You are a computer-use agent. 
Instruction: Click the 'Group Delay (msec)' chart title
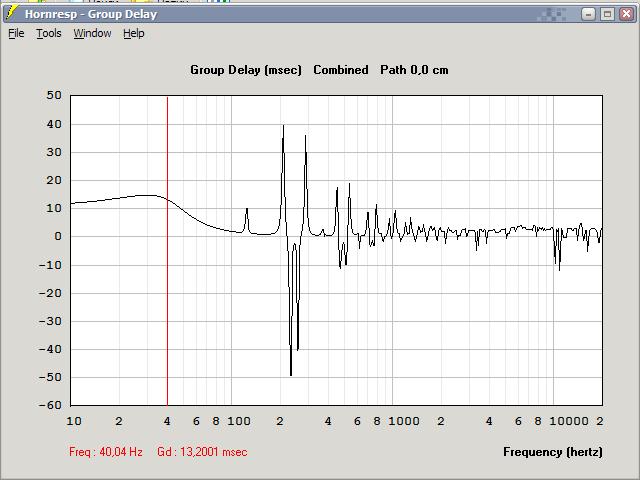click(x=246, y=70)
